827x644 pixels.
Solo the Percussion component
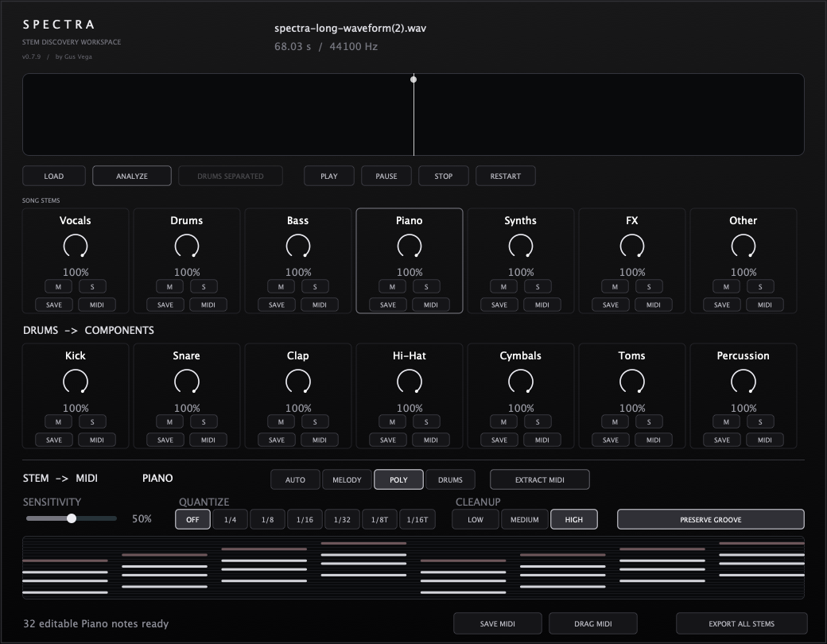[760, 422]
